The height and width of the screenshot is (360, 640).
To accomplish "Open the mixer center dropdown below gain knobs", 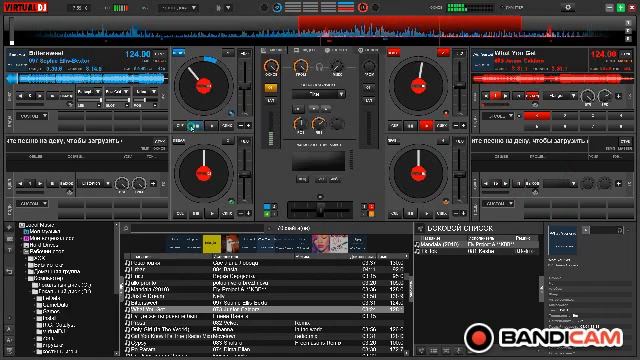I will pyautogui.click(x=319, y=94).
